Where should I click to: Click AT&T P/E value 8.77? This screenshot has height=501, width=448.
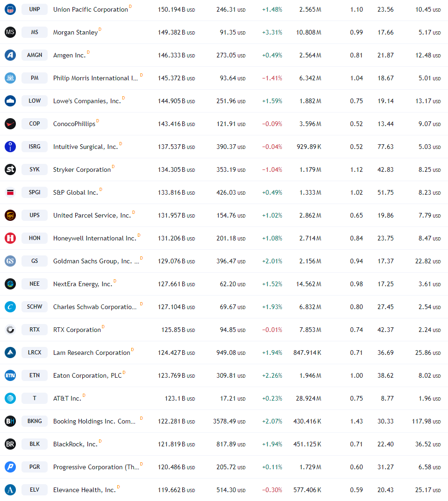tap(387, 398)
